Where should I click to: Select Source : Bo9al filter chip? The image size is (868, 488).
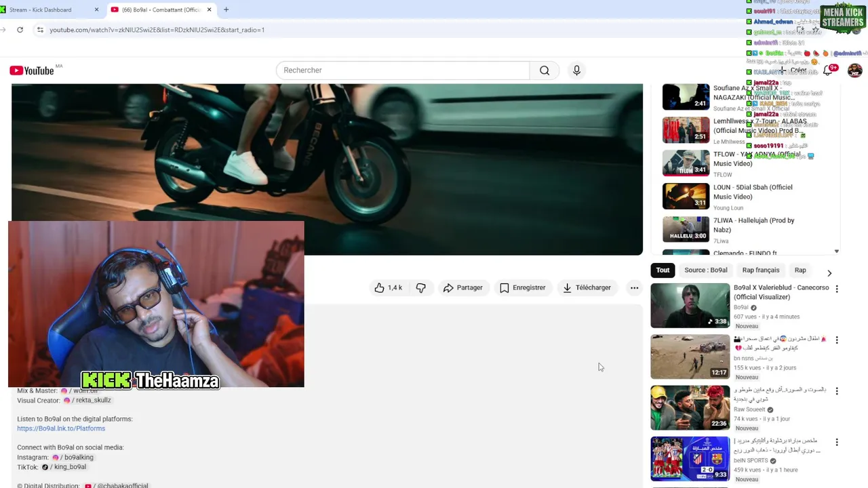tap(705, 270)
